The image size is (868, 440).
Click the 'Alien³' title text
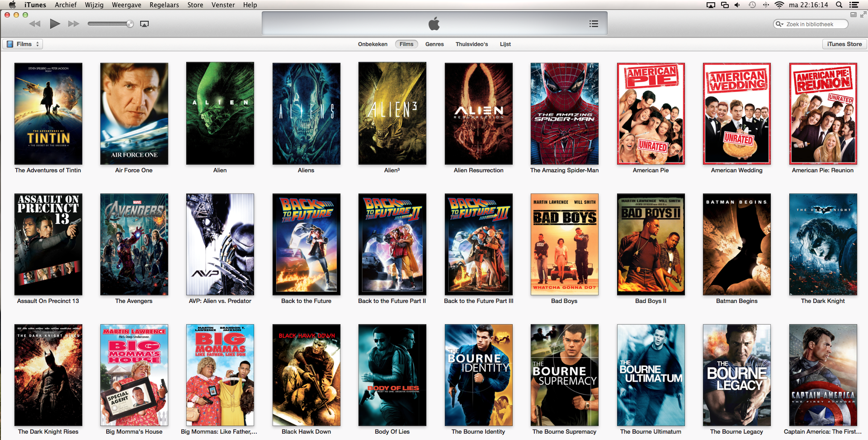coord(392,170)
